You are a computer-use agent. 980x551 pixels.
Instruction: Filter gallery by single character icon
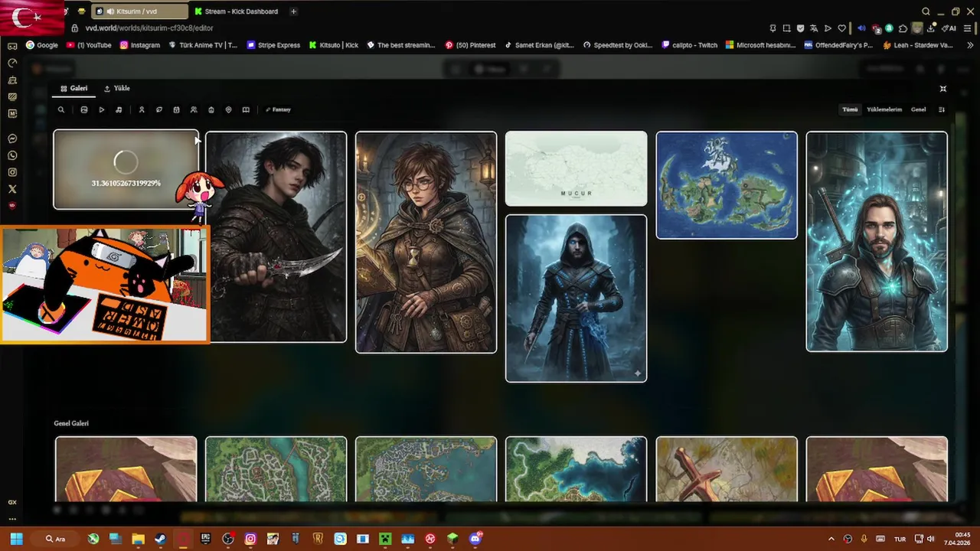click(142, 109)
